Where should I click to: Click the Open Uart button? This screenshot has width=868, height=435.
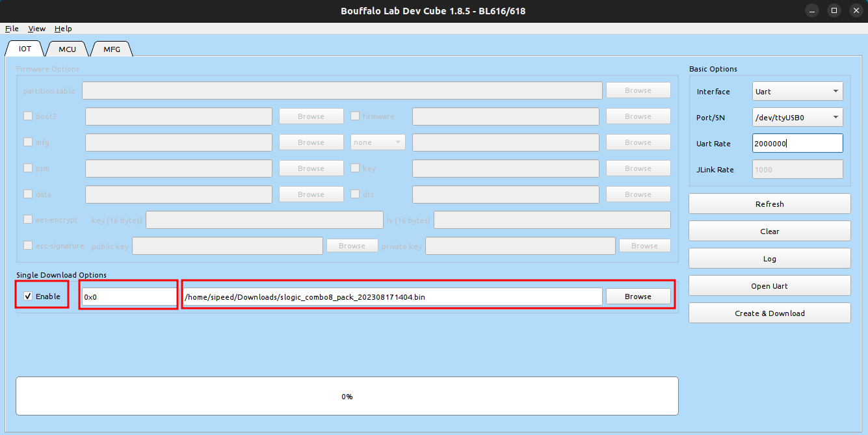point(770,286)
